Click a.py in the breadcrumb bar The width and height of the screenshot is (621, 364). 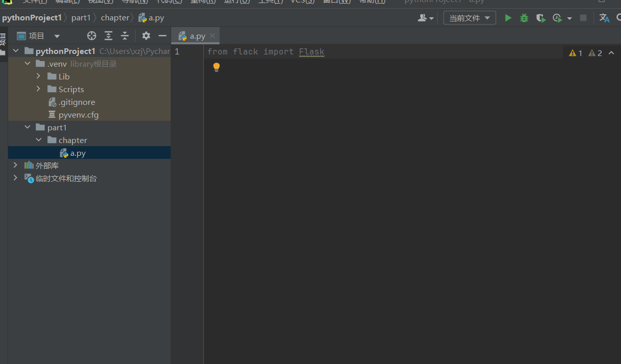pyautogui.click(x=151, y=18)
